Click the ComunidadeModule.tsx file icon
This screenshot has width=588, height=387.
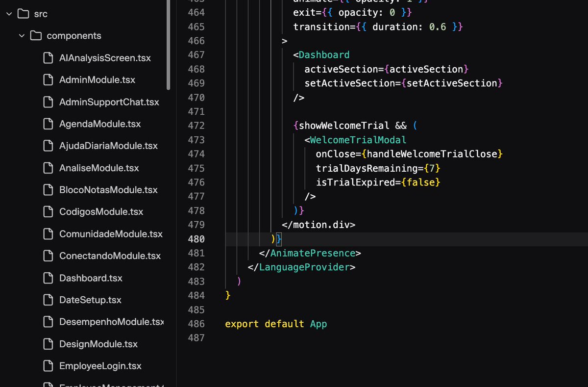coord(48,234)
